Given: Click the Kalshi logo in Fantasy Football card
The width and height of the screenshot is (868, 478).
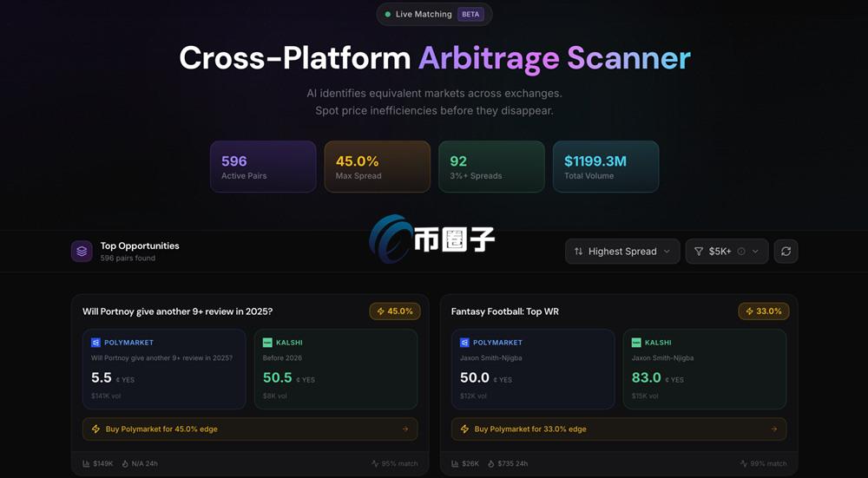Looking at the screenshot, I should point(637,343).
